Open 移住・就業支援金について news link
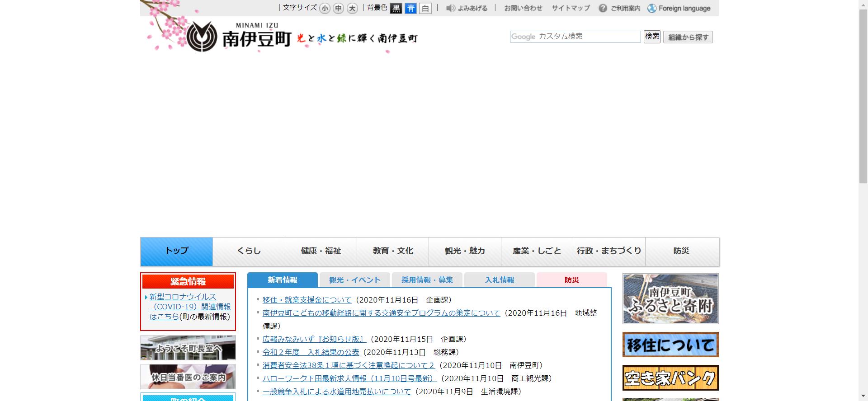Screen dimensions: 868x401 (x=307, y=300)
